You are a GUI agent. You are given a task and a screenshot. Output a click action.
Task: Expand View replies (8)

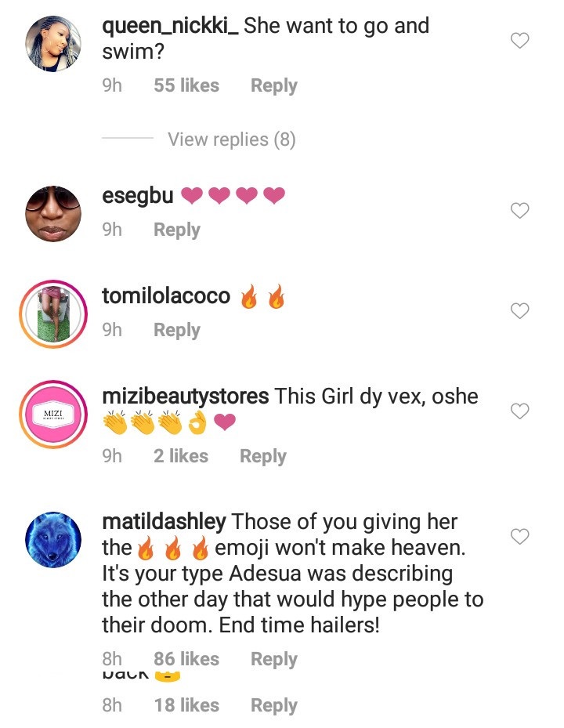231,139
